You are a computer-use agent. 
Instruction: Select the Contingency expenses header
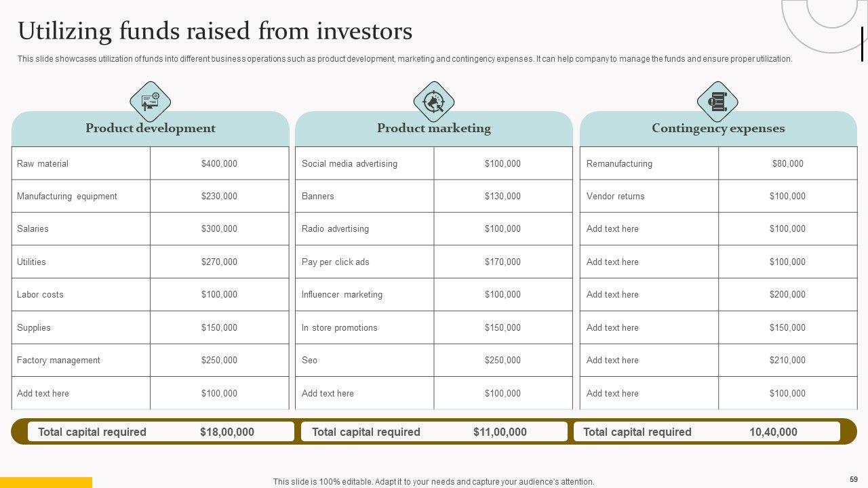click(x=718, y=128)
